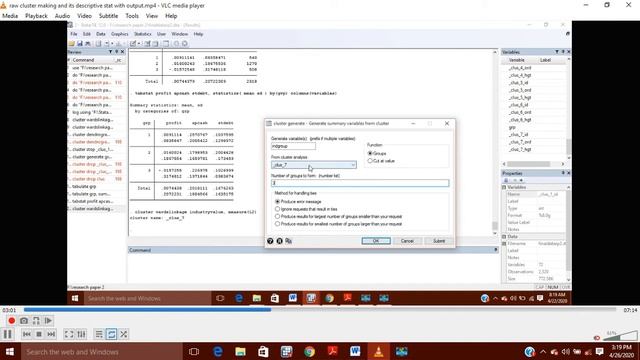Viewport: 640px width, 360px height.
Task: Choose Produce error message ties option
Action: 278,202
